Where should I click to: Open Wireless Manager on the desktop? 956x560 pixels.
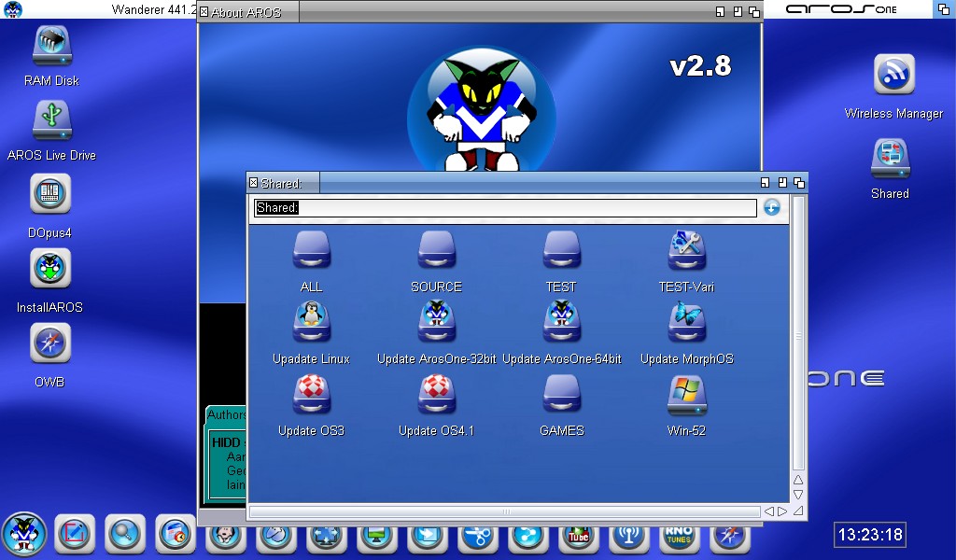point(893,77)
